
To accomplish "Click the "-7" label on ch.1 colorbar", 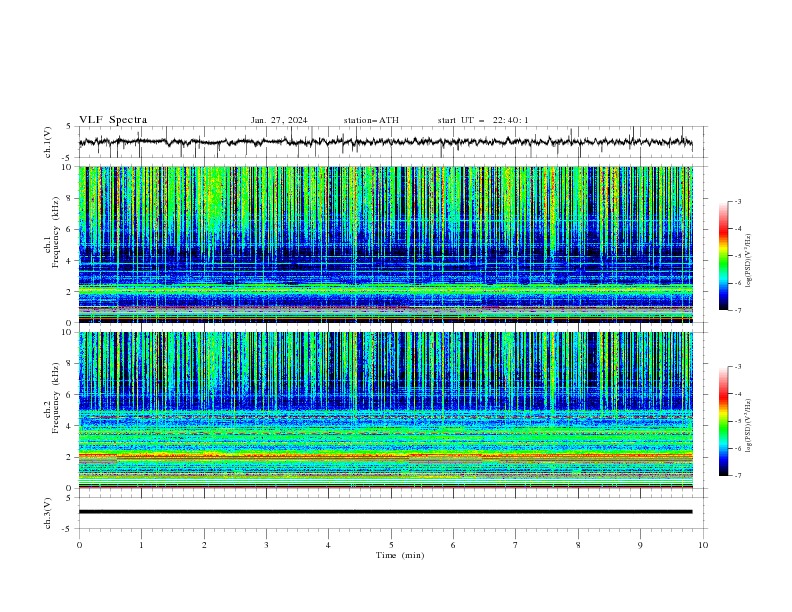I will [x=737, y=311].
